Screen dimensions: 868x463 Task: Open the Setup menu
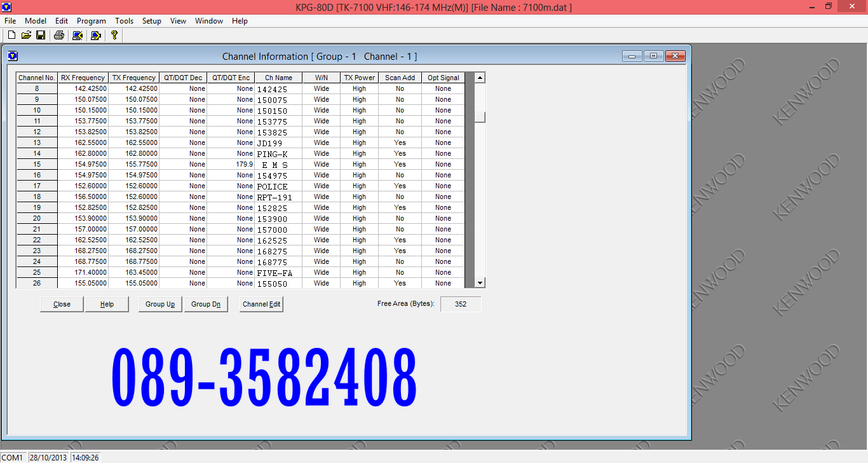pyautogui.click(x=152, y=21)
